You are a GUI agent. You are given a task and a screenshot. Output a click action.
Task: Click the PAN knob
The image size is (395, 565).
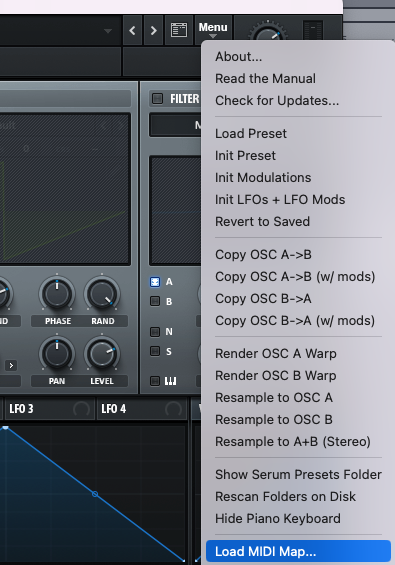point(57,353)
